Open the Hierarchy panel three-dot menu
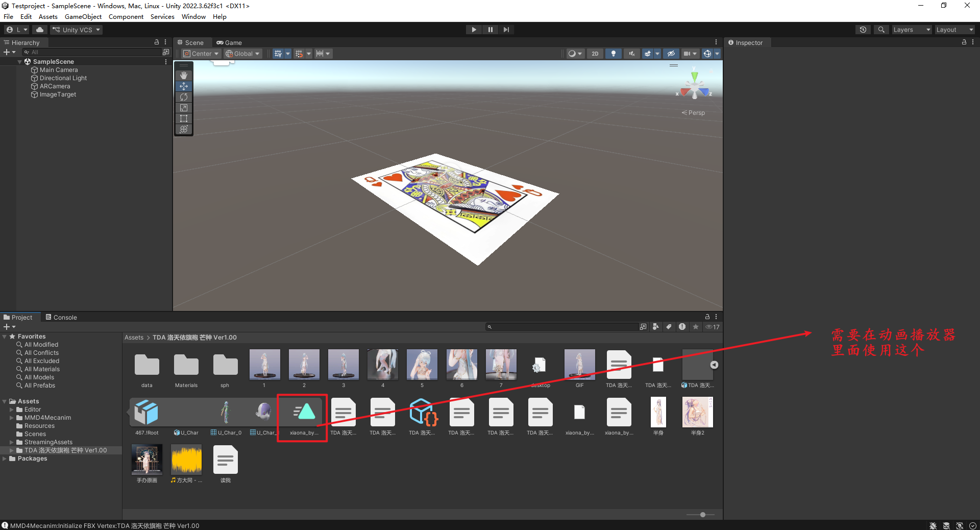The width and height of the screenshot is (980, 530). (165, 42)
